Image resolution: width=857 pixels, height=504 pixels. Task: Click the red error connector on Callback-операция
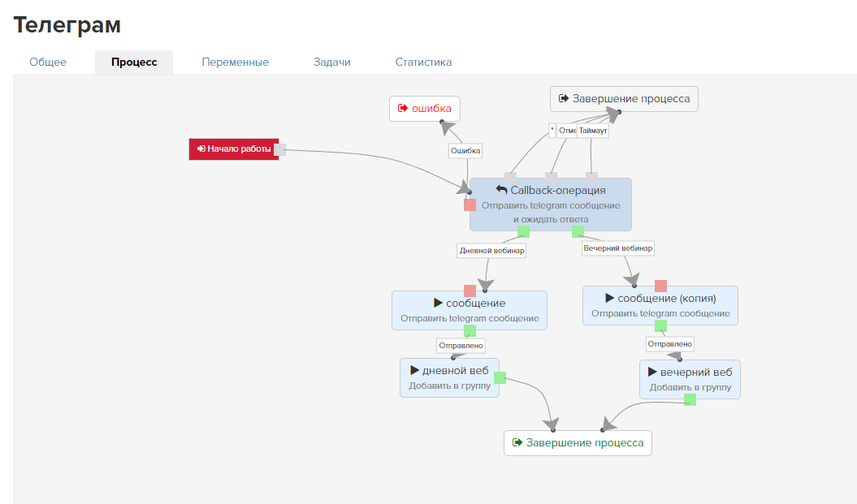coord(470,205)
